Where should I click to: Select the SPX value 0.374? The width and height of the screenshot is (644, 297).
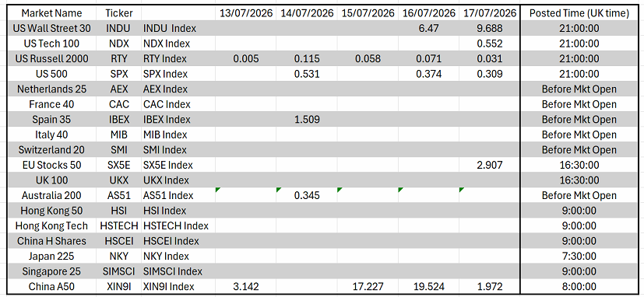428,74
